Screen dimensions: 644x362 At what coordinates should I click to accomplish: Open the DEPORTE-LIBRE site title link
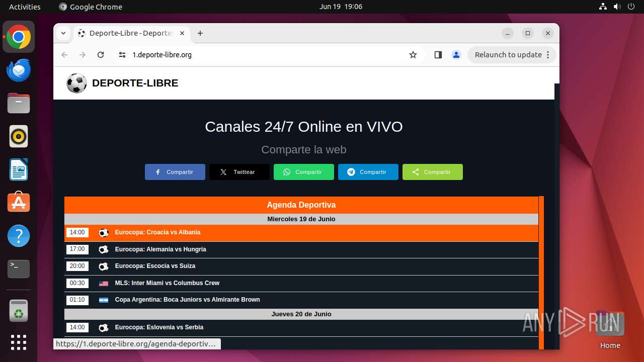(135, 83)
